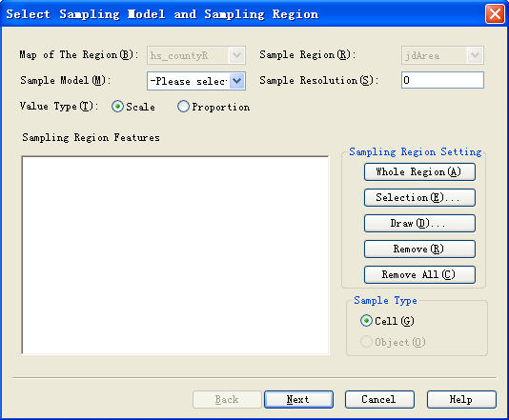
Task: Remove the selected sampling region
Action: (419, 250)
